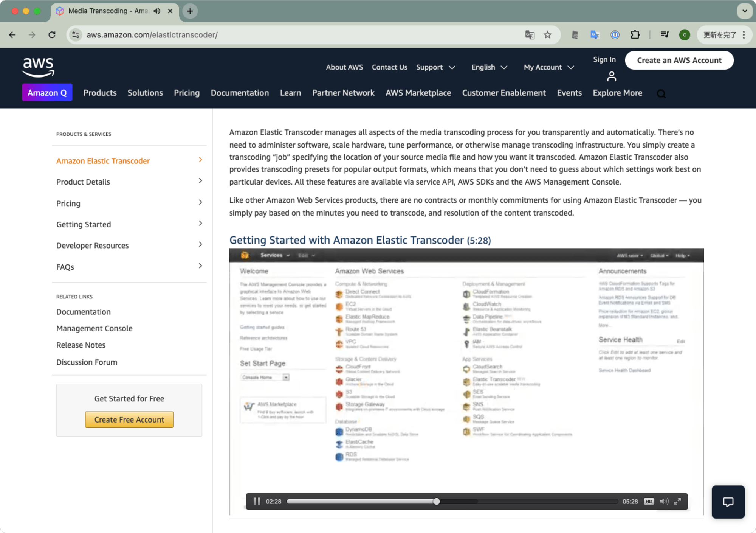Open the media control toolbar icon
The width and height of the screenshot is (756, 533).
coord(665,35)
